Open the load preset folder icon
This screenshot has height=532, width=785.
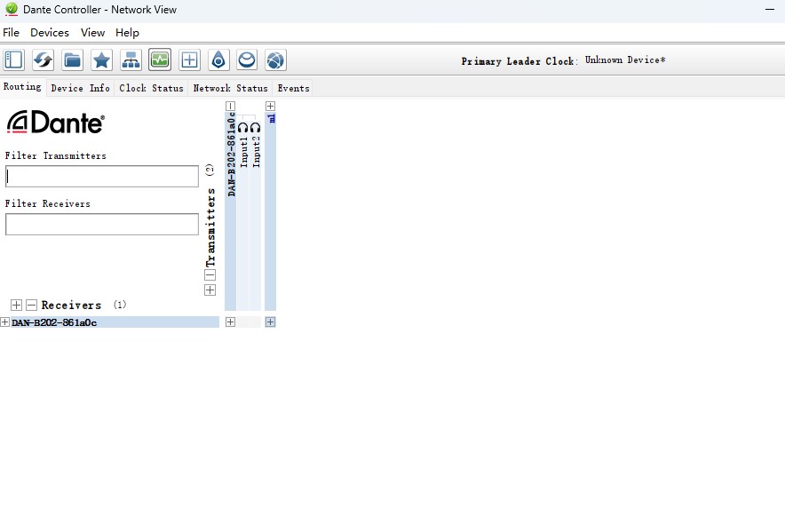point(73,60)
